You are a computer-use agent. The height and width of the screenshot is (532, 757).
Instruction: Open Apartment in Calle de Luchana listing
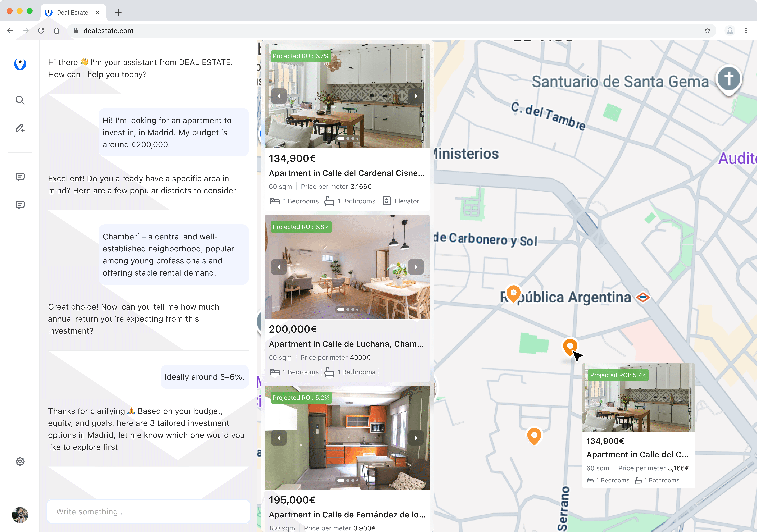[x=346, y=344]
